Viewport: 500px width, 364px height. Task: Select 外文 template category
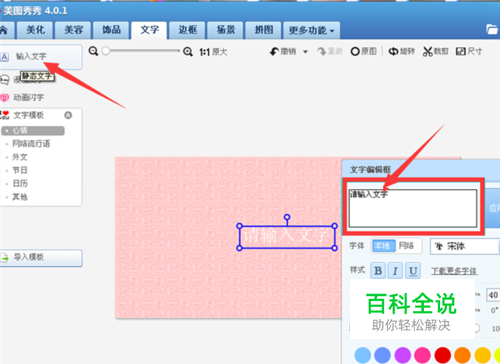pyautogui.click(x=20, y=157)
